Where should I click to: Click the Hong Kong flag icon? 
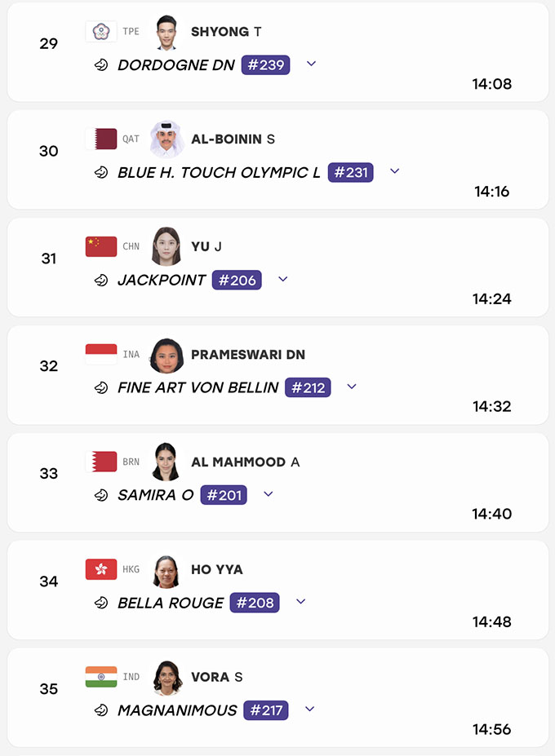tap(101, 569)
